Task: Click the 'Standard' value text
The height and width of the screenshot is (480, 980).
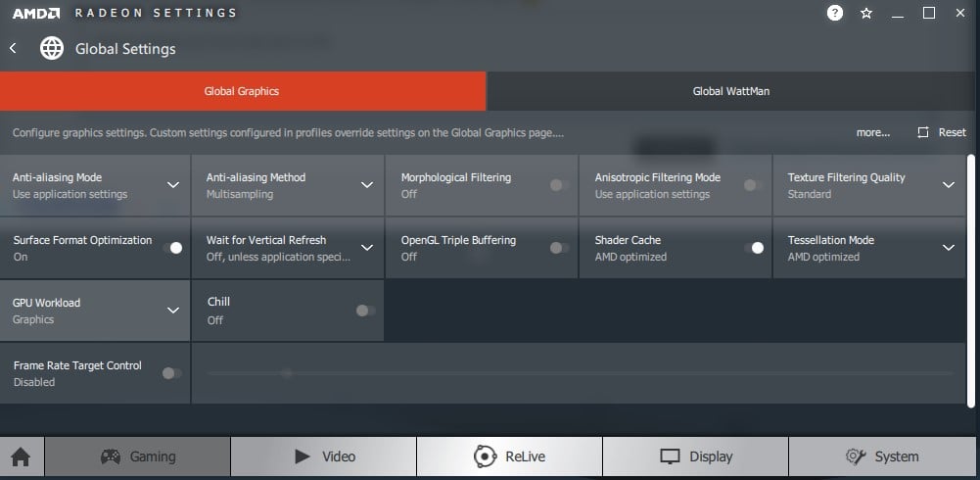Action: tap(810, 194)
